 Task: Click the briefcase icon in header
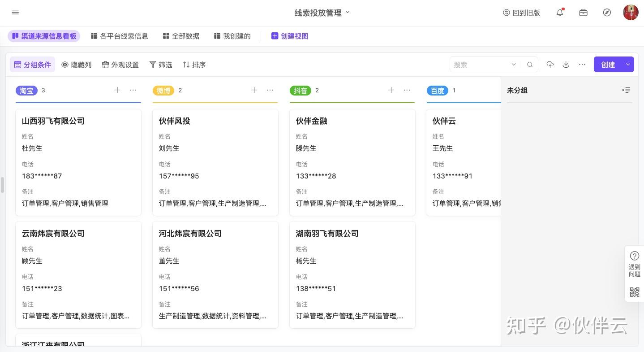(x=583, y=13)
